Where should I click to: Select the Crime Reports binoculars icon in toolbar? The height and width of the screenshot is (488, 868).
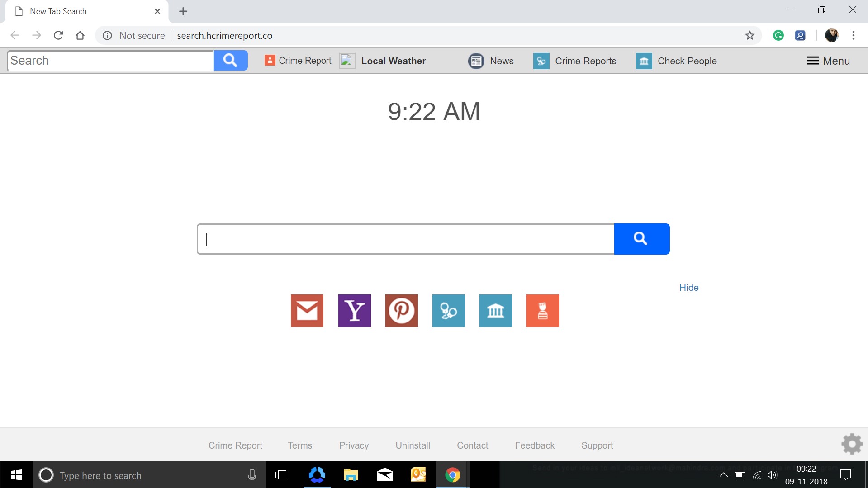[541, 61]
